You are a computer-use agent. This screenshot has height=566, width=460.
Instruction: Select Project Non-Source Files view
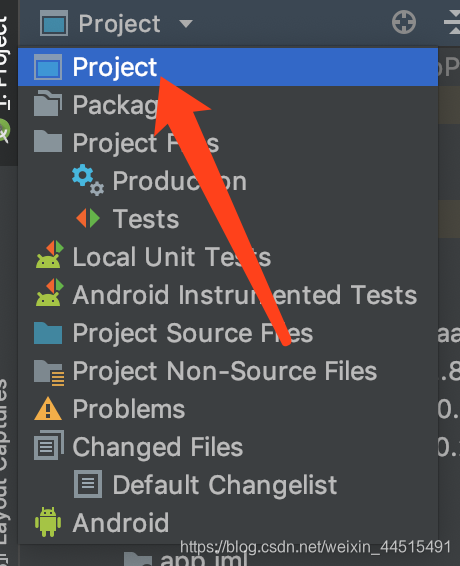point(228,371)
